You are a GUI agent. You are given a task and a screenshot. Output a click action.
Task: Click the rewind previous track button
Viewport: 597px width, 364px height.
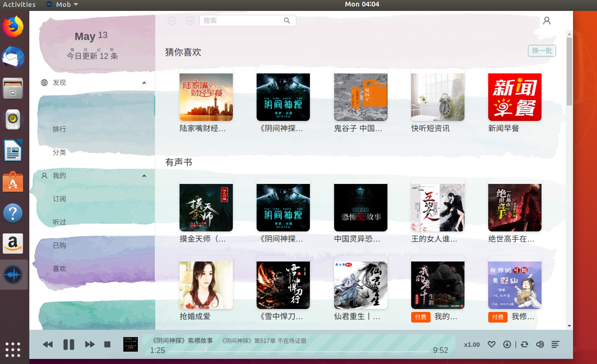tap(48, 344)
